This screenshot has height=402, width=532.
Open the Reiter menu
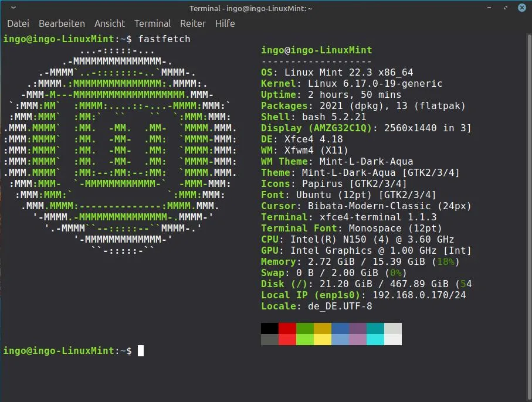(x=193, y=23)
